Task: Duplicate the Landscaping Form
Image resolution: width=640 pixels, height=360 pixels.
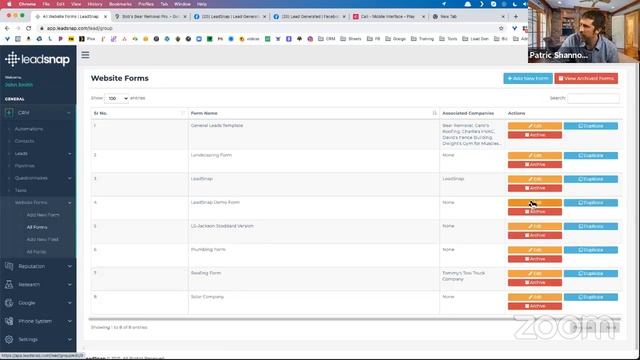Action: click(591, 156)
